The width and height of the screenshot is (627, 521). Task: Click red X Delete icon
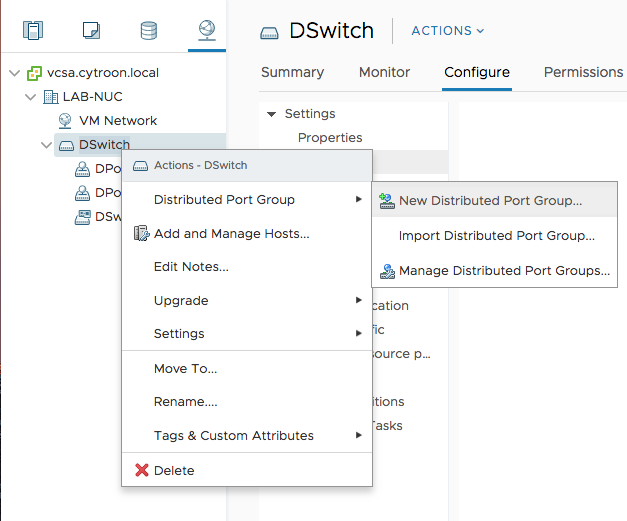tap(142, 470)
